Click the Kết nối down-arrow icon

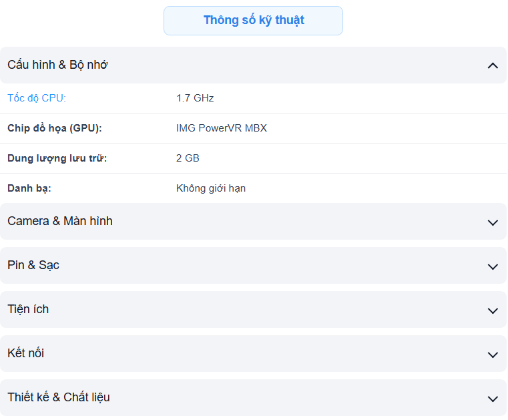tap(493, 355)
